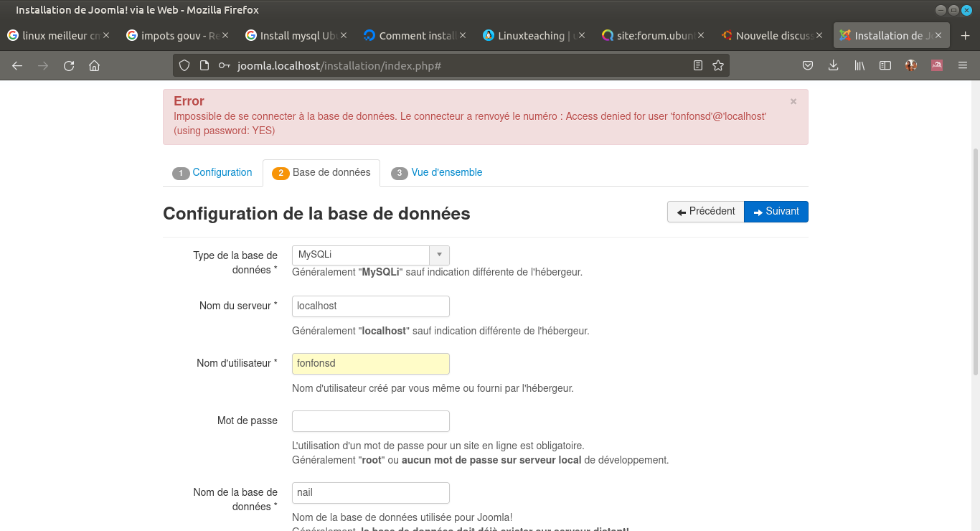Click the "Mot de passe" label
Viewport: 980px width, 531px height.
pyautogui.click(x=248, y=420)
